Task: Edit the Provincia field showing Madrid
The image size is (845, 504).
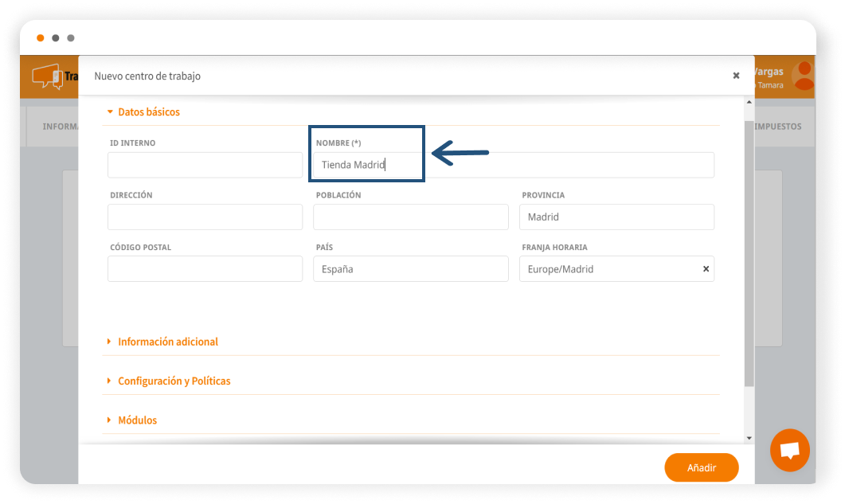Action: click(616, 217)
